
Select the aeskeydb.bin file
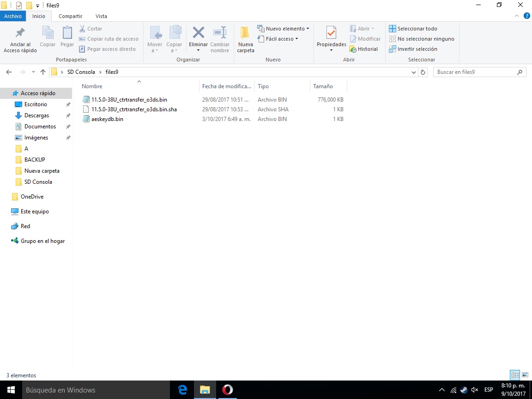tap(107, 119)
